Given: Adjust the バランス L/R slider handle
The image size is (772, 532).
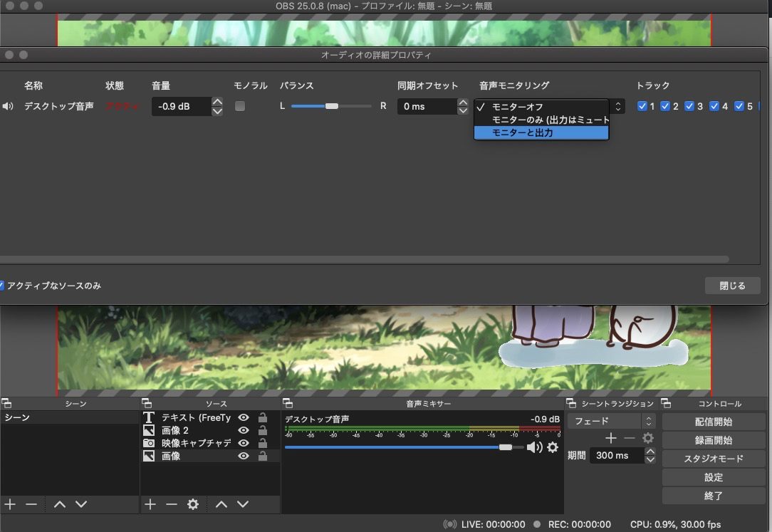Looking at the screenshot, I should [x=332, y=106].
